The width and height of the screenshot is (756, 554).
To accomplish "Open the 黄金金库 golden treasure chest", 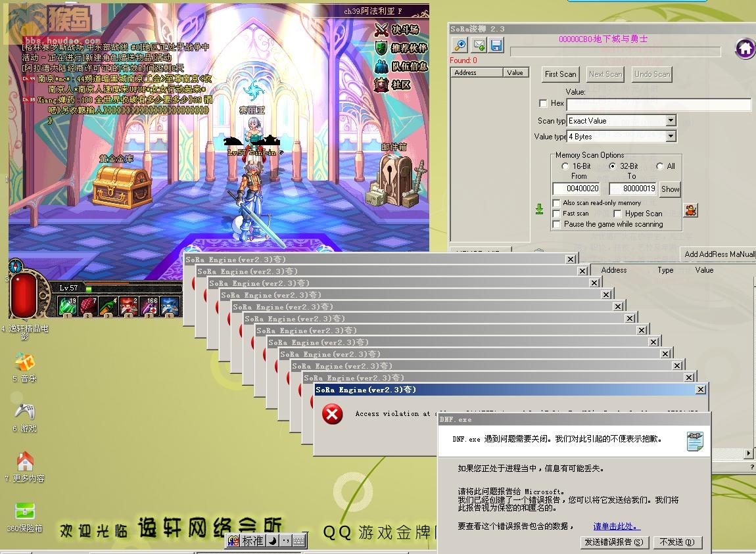I will pos(122,187).
